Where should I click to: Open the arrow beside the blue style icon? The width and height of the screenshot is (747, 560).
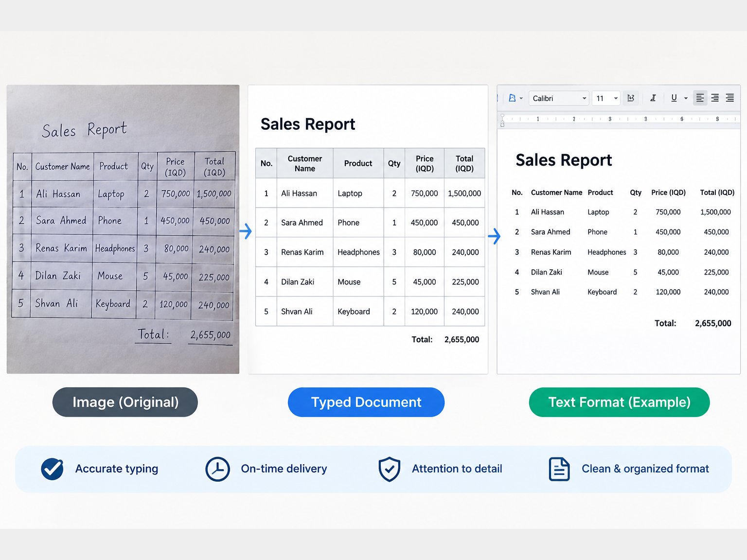[x=521, y=98]
